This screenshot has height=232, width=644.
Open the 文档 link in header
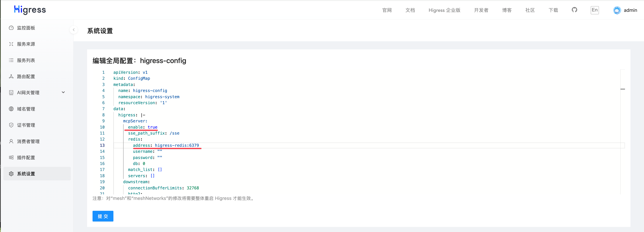coord(410,10)
